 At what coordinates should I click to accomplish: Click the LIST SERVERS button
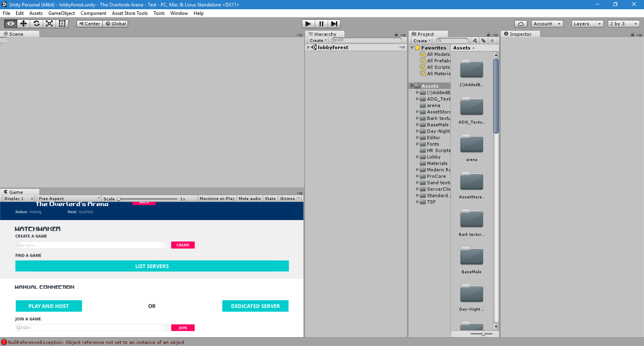152,266
